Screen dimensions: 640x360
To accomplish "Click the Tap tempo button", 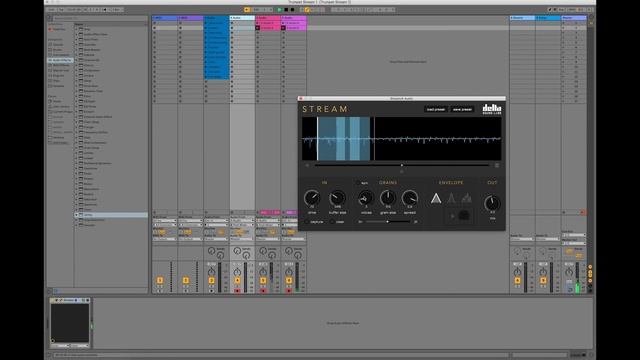I will coord(61,9).
